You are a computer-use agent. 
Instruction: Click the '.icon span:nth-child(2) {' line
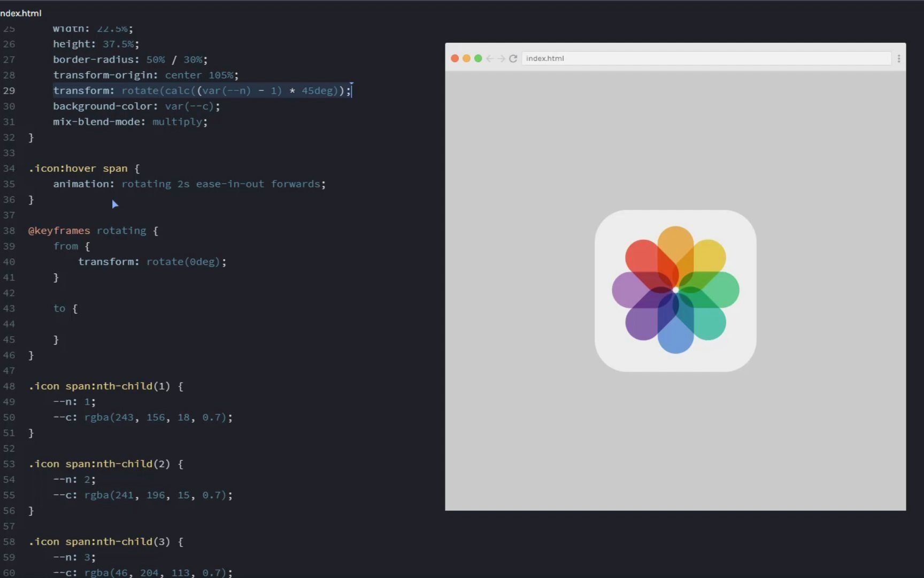pos(106,463)
